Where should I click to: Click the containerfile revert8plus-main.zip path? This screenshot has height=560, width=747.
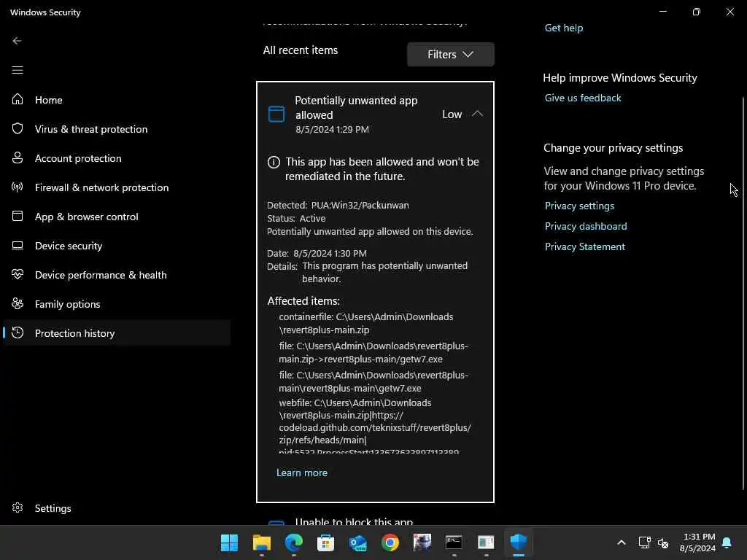point(366,323)
